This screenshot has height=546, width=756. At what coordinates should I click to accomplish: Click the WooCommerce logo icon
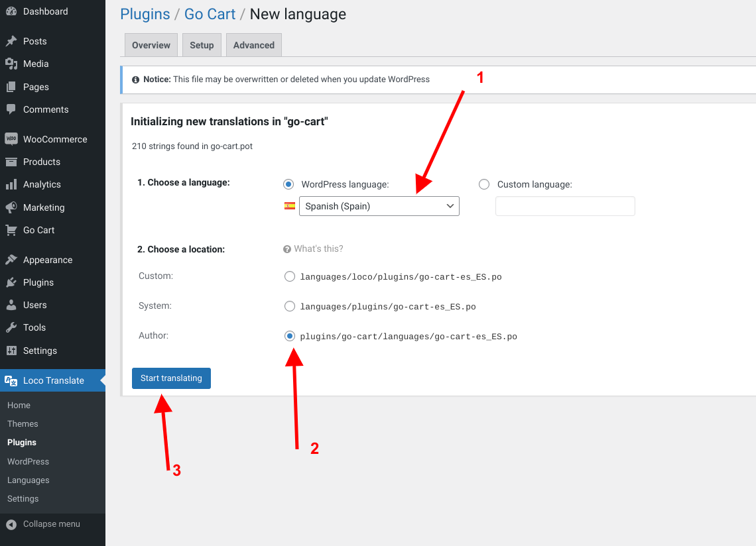tap(11, 139)
